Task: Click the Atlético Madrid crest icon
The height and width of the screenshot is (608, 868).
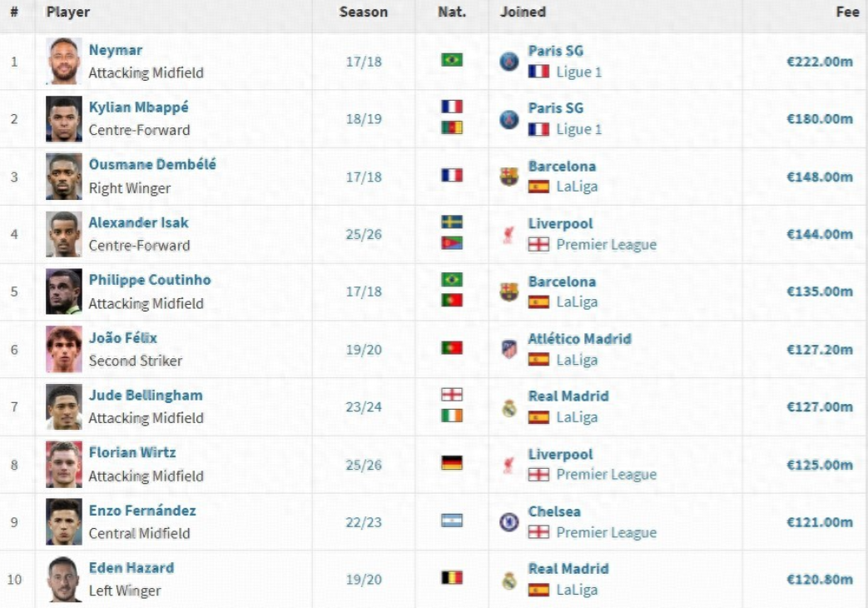Action: click(x=509, y=350)
